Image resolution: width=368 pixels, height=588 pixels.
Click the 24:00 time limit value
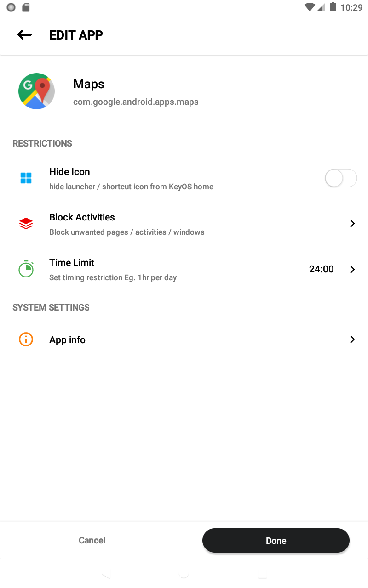(322, 269)
